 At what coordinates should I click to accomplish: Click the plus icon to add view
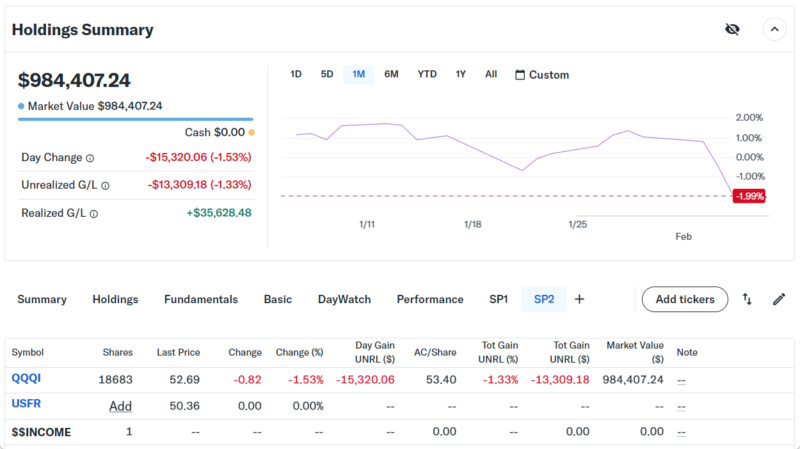click(579, 299)
